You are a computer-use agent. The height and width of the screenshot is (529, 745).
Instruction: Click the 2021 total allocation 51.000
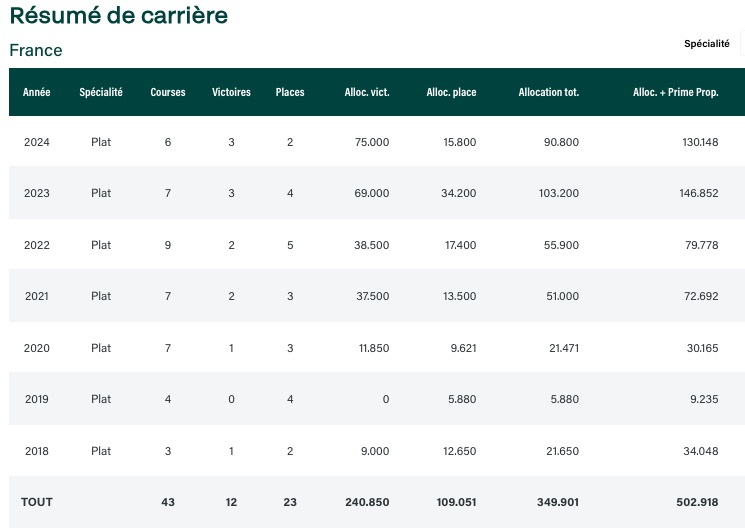pos(563,296)
